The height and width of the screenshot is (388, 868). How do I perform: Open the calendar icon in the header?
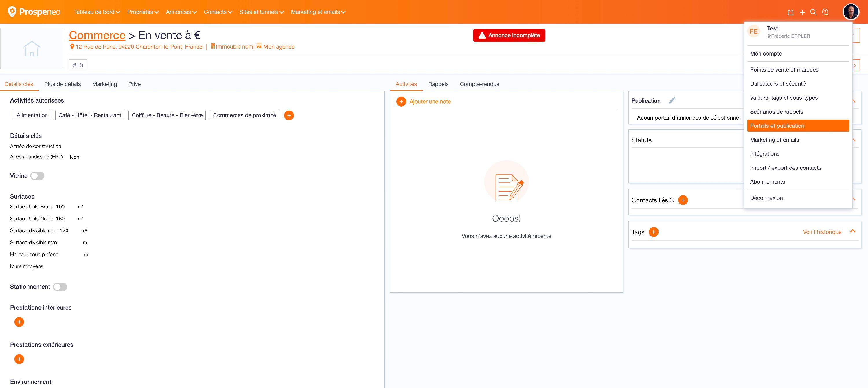coord(790,12)
